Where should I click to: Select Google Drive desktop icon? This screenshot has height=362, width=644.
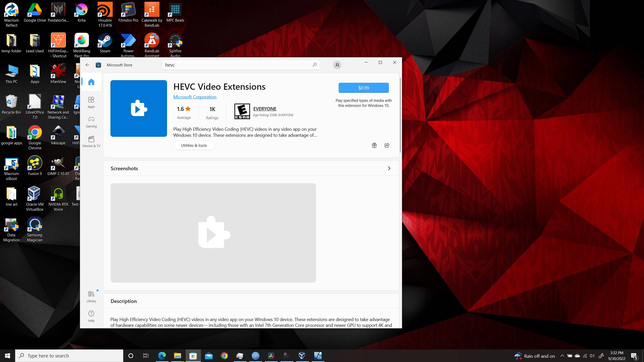[35, 13]
